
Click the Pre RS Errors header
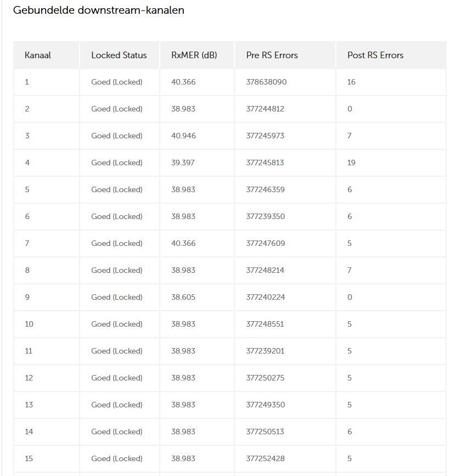[x=272, y=55]
